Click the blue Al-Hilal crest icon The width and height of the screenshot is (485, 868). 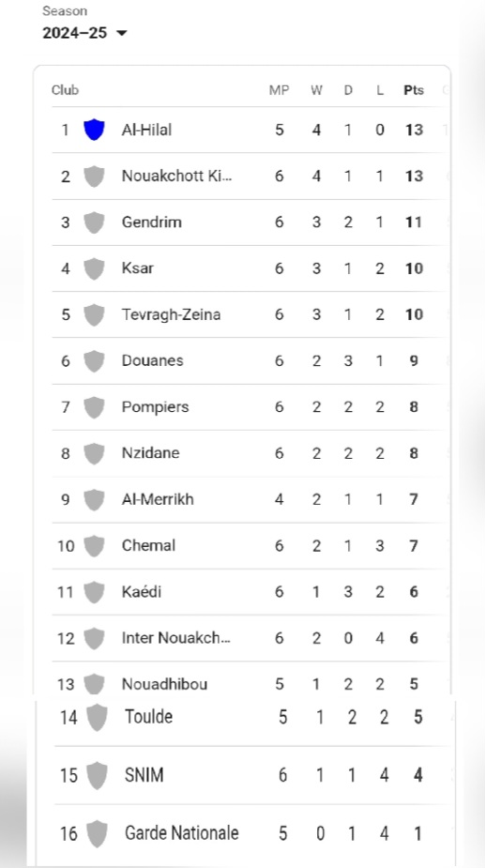point(94,129)
